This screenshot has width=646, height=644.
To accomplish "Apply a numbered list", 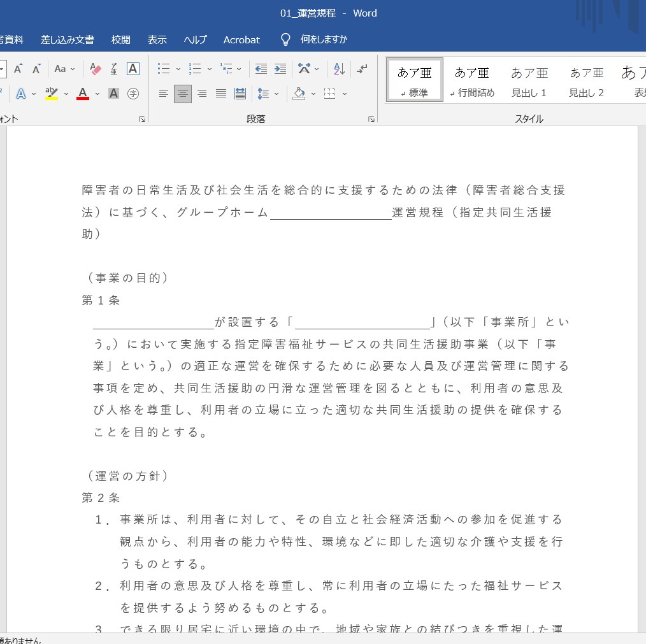I will coord(194,68).
